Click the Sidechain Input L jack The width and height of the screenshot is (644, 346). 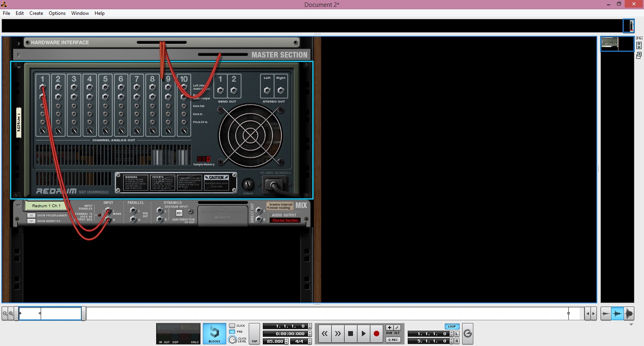coord(160,210)
